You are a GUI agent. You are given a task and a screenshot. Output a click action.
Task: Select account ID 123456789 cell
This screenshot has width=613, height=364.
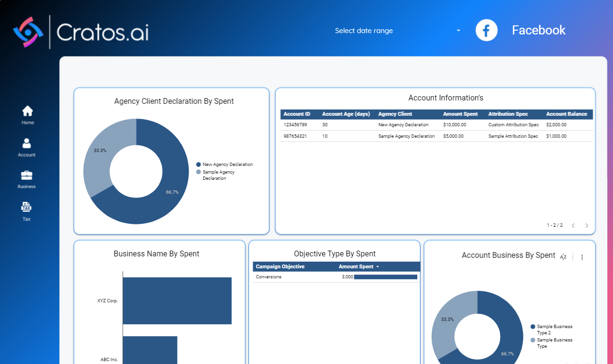[295, 125]
